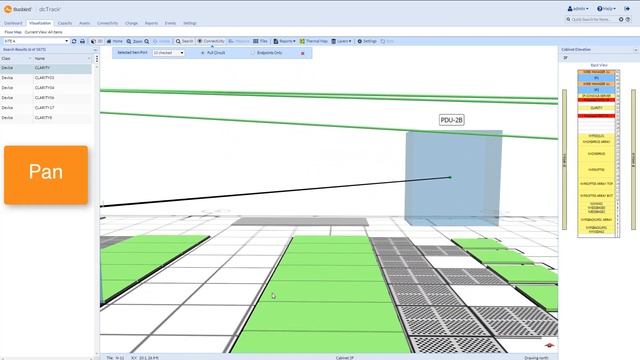The height and width of the screenshot is (360, 640).
Task: Click the CLARITY item in cabinet elevation
Action: point(596,108)
